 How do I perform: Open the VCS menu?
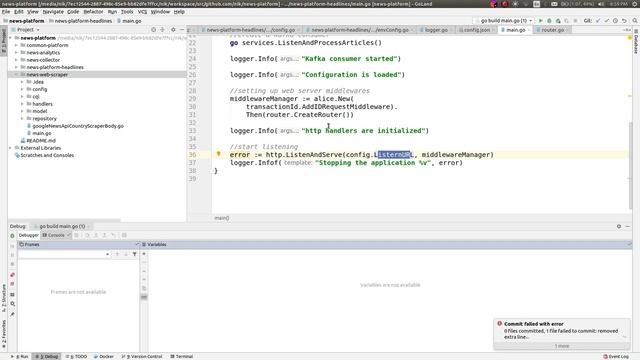[142, 12]
